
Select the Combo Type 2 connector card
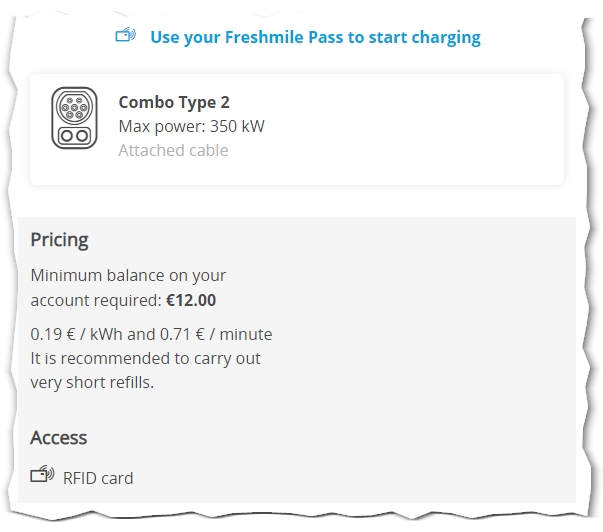coord(297,129)
